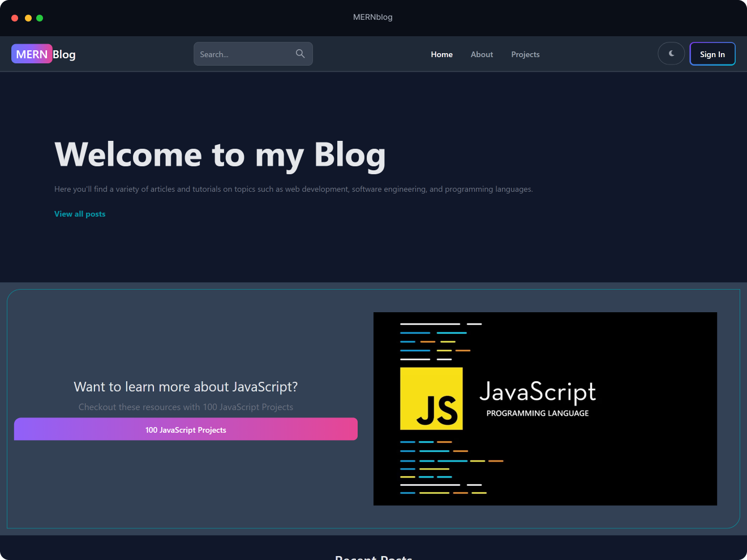Focus the Search... text field
Image resolution: width=747 pixels, height=560 pixels.
(243, 54)
